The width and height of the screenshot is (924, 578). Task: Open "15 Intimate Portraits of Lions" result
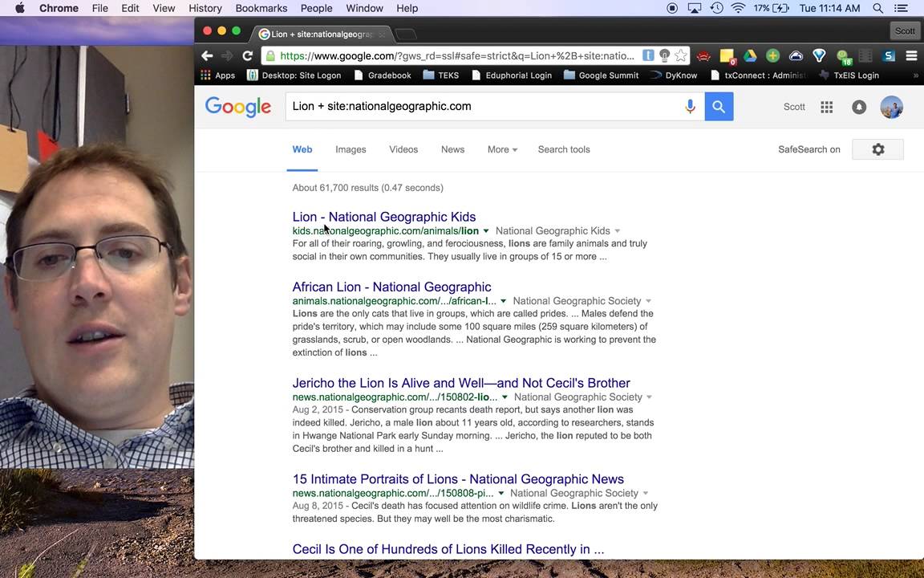tap(458, 479)
